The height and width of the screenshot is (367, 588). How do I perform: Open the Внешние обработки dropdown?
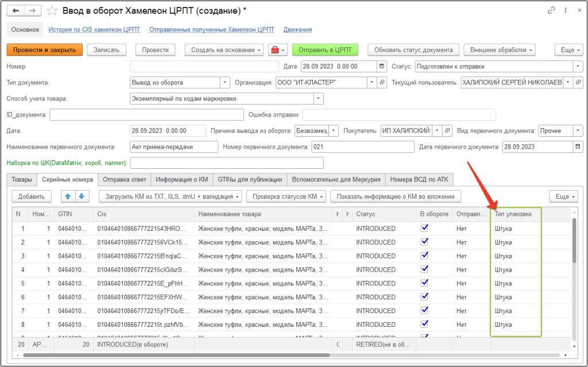(500, 50)
